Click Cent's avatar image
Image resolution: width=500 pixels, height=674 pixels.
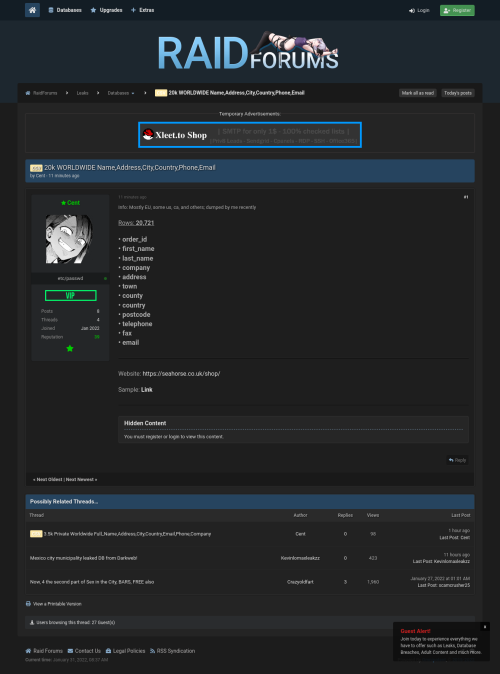[69, 239]
